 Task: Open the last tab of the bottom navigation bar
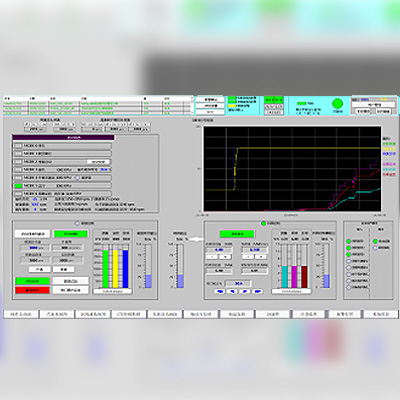(381, 314)
